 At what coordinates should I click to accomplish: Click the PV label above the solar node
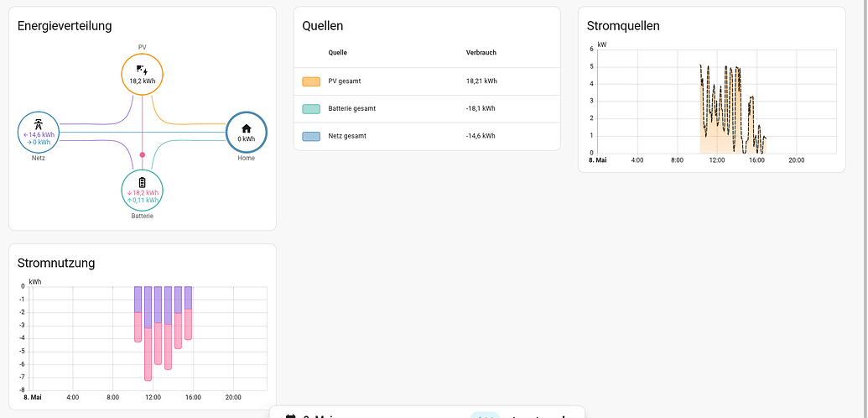[143, 48]
